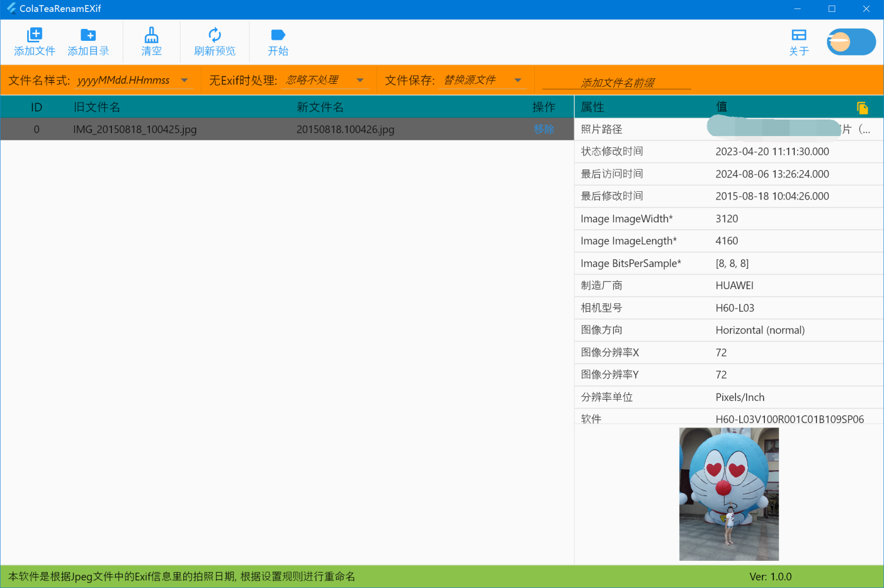Maximize the ColaTeaRenamEXif window
The image size is (884, 588).
coord(832,9)
